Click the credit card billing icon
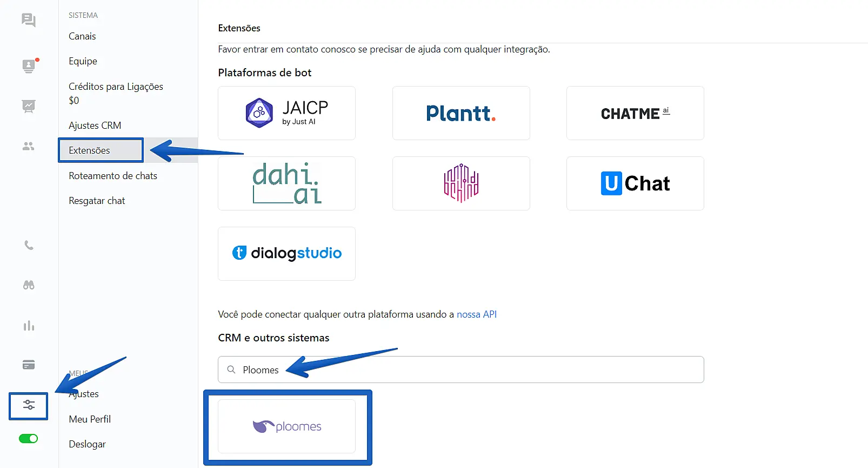Screen dimensions: 868x468 29,365
